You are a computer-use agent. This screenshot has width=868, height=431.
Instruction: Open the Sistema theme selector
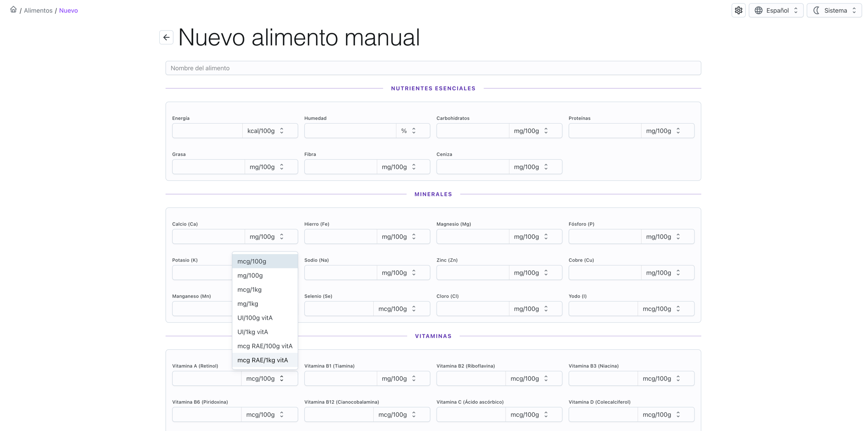[834, 10]
